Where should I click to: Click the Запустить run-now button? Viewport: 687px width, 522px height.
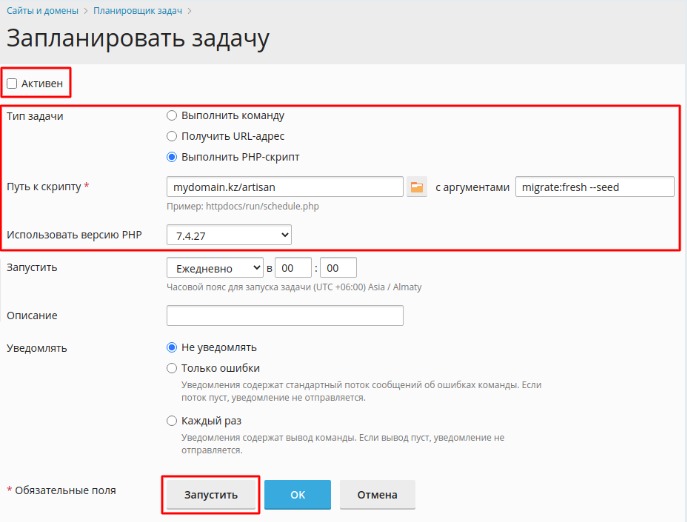pos(211,494)
